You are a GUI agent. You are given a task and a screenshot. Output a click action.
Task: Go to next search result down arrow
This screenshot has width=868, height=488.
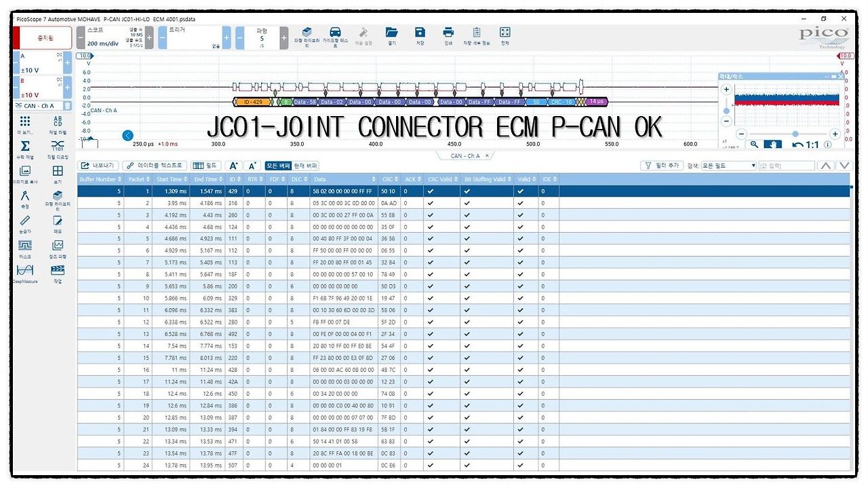[x=844, y=166]
